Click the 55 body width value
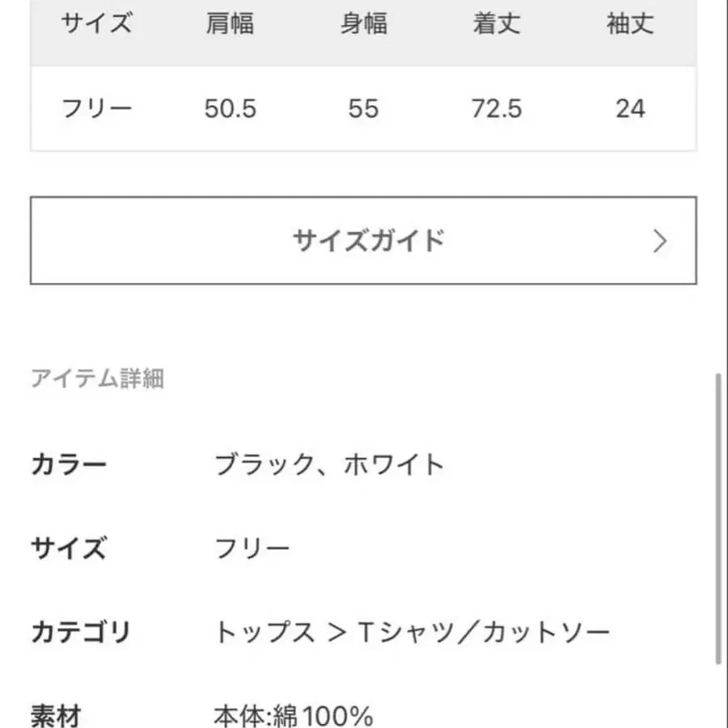Screen dimensions: 728x728 tap(363, 108)
